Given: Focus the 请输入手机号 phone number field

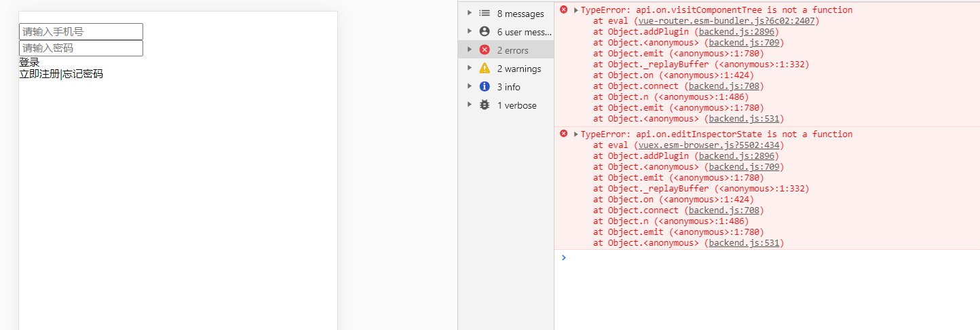Looking at the screenshot, I should [81, 32].
